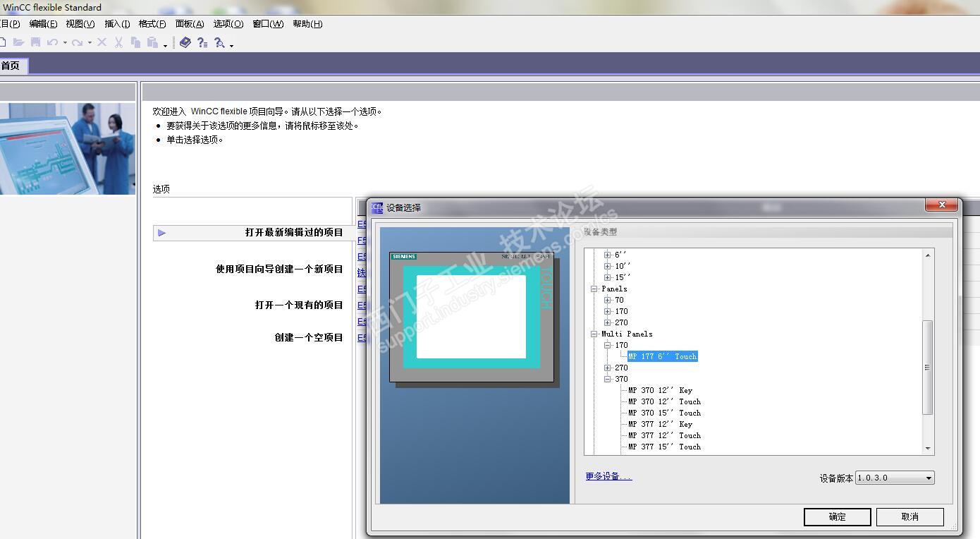Image resolution: width=980 pixels, height=539 pixels.
Task: Open the 窗口(W) menu
Action: [x=268, y=24]
